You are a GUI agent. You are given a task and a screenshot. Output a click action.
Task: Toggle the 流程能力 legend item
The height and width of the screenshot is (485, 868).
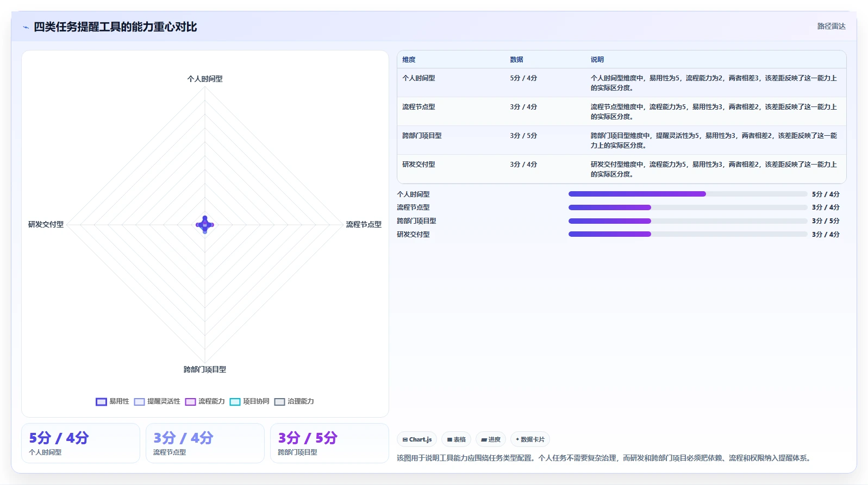205,401
